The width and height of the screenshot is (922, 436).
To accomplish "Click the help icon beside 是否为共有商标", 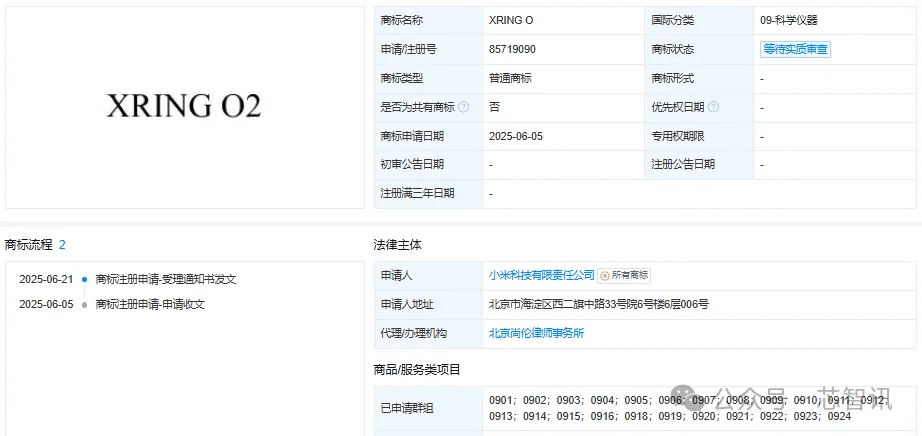I will (x=463, y=107).
